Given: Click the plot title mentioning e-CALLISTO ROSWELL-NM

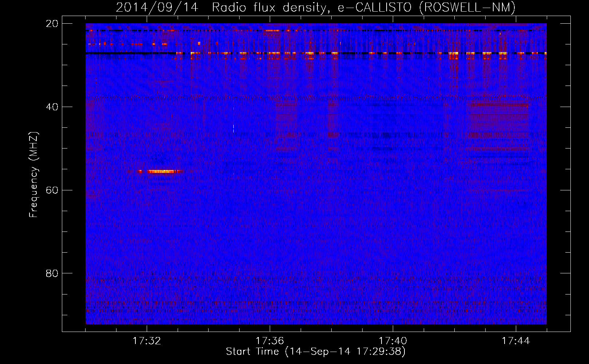Looking at the screenshot, I should pos(316,7).
